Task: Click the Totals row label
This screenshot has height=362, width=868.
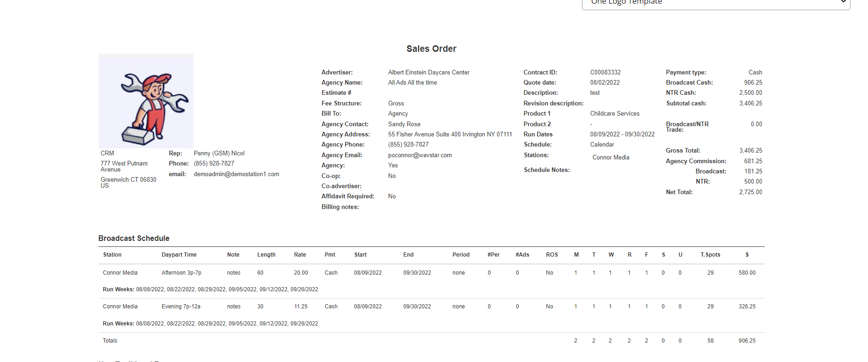Action: [110, 341]
